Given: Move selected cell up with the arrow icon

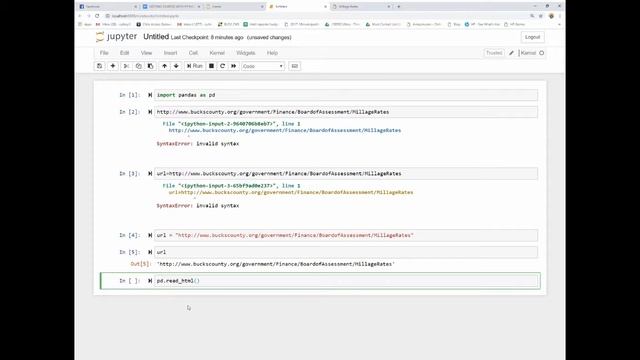Looking at the screenshot, I should pos(164,66).
